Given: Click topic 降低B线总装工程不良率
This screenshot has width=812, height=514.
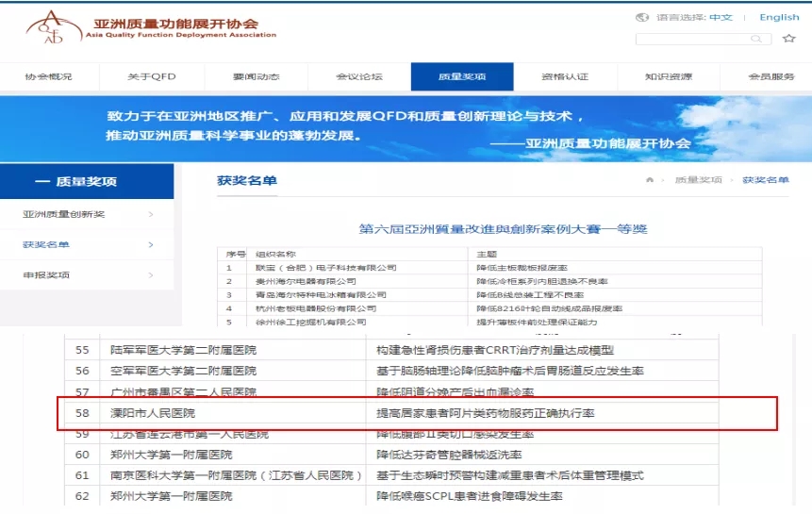Looking at the screenshot, I should click(530, 294).
